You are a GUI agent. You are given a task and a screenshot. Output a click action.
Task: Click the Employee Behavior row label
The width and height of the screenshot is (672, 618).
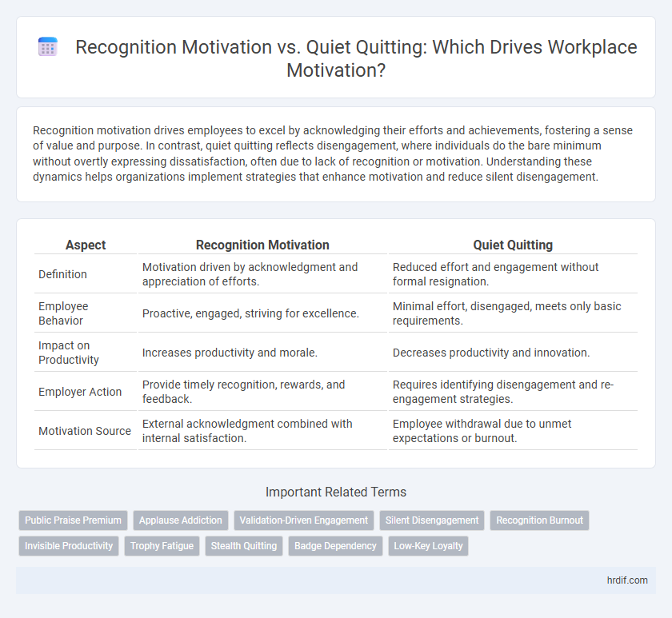tap(63, 313)
